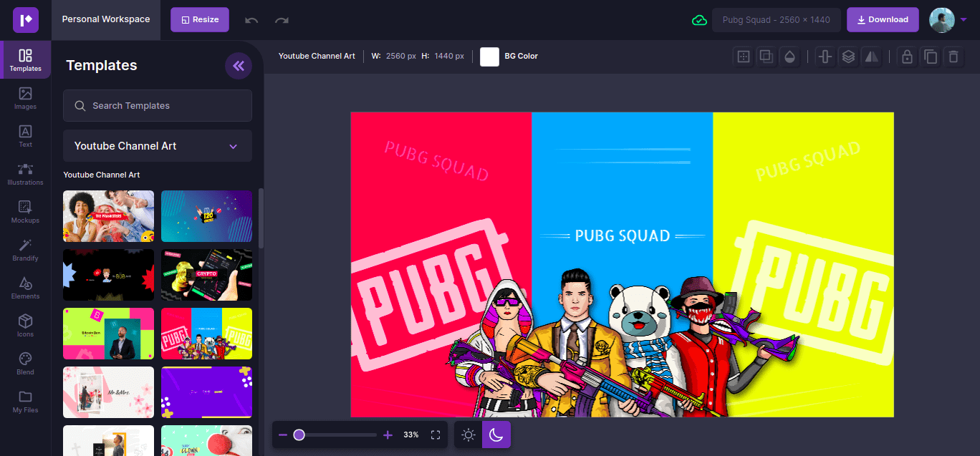Click the 33% zoom value
Viewport: 980px width, 456px height.
[411, 435]
